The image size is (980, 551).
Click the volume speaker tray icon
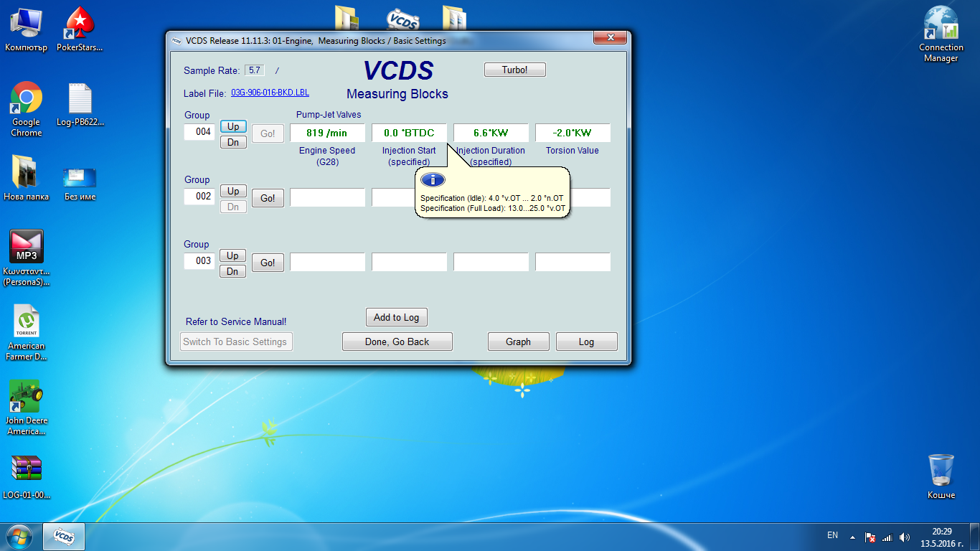point(904,537)
